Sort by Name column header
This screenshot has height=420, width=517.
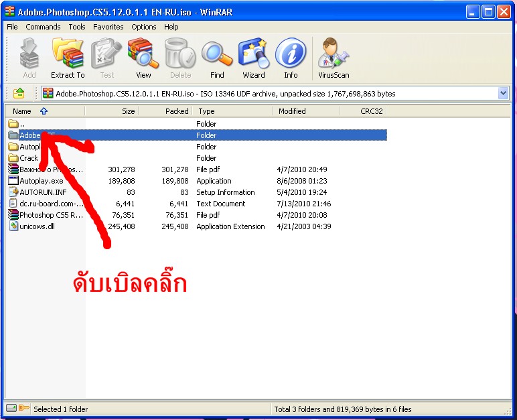pyautogui.click(x=45, y=111)
